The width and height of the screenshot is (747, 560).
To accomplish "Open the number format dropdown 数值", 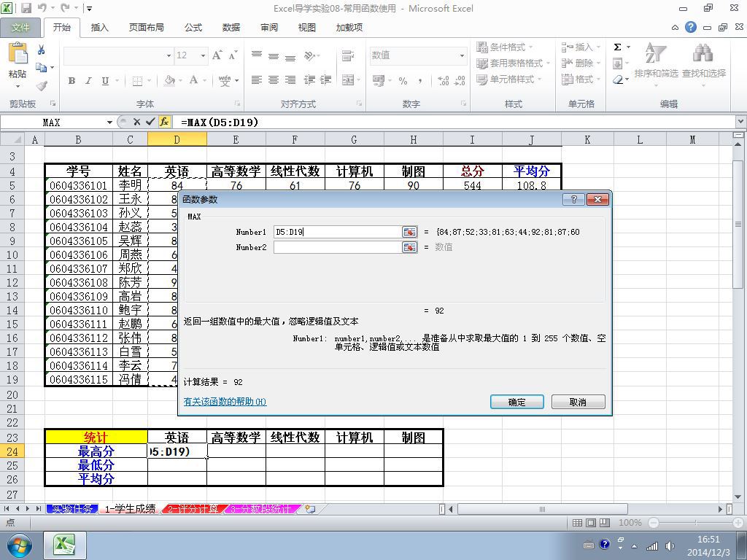I will click(462, 55).
